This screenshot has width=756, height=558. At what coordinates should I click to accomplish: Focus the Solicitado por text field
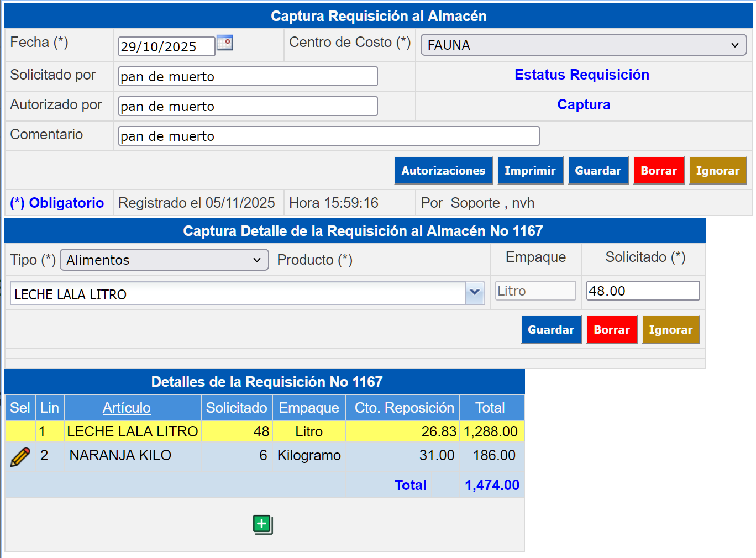(x=248, y=76)
